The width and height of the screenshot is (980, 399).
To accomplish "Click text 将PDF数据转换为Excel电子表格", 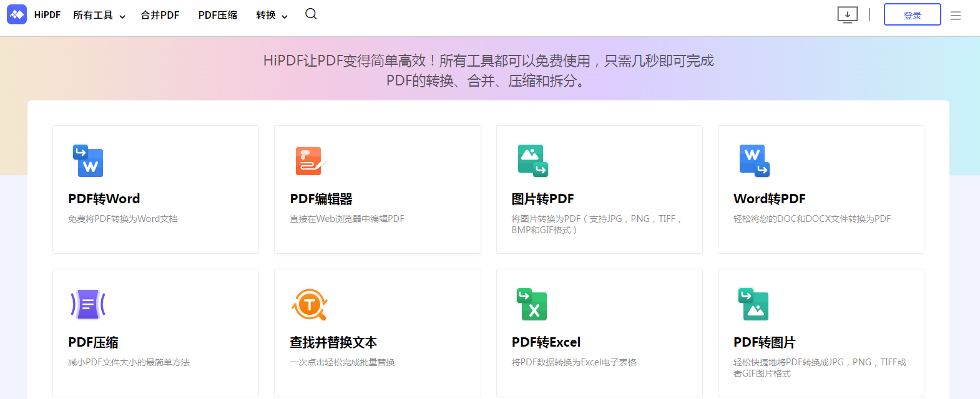I will (574, 362).
